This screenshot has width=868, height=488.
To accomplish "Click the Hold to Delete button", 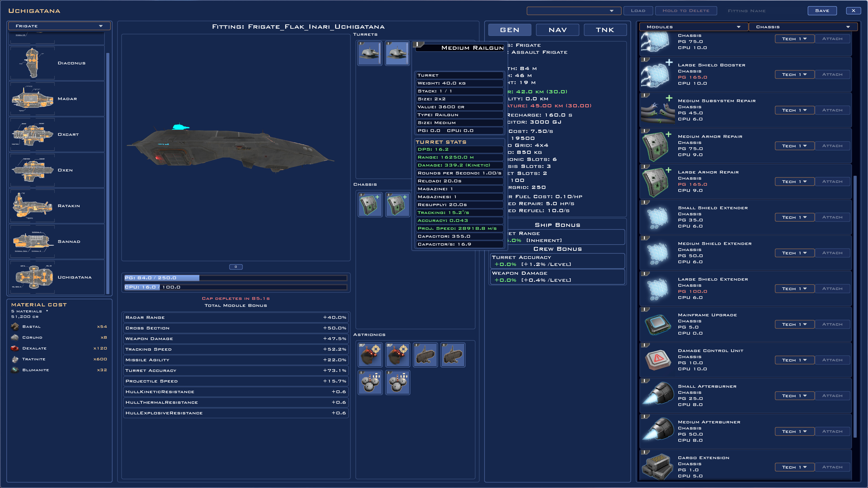I will point(686,11).
